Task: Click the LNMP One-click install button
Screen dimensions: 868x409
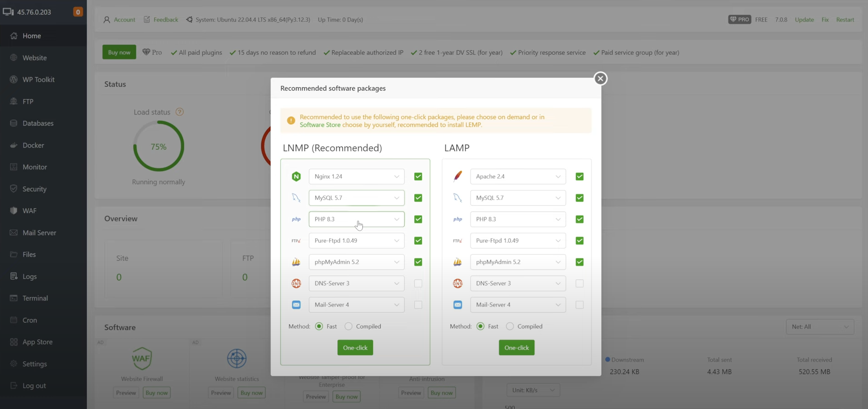Action: (355, 348)
